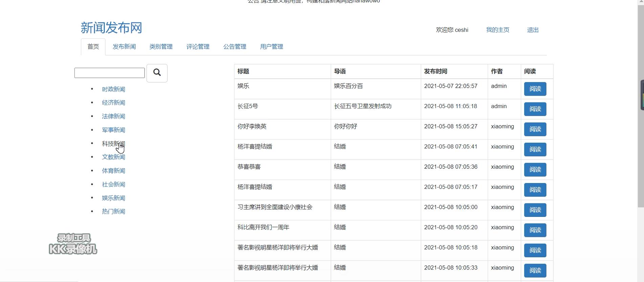Read 杨洋喜提结婚 posted at 07:05:41
This screenshot has width=644, height=282.
[535, 149]
